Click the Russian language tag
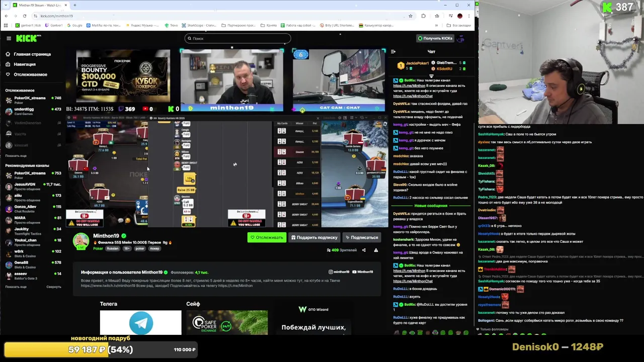This screenshot has height=362, width=644. pyautogui.click(x=113, y=248)
